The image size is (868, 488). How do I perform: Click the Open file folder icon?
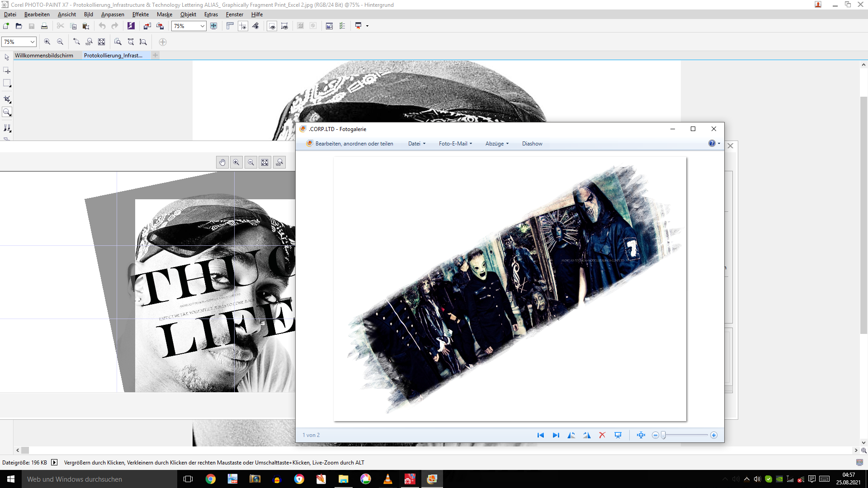[x=19, y=26]
